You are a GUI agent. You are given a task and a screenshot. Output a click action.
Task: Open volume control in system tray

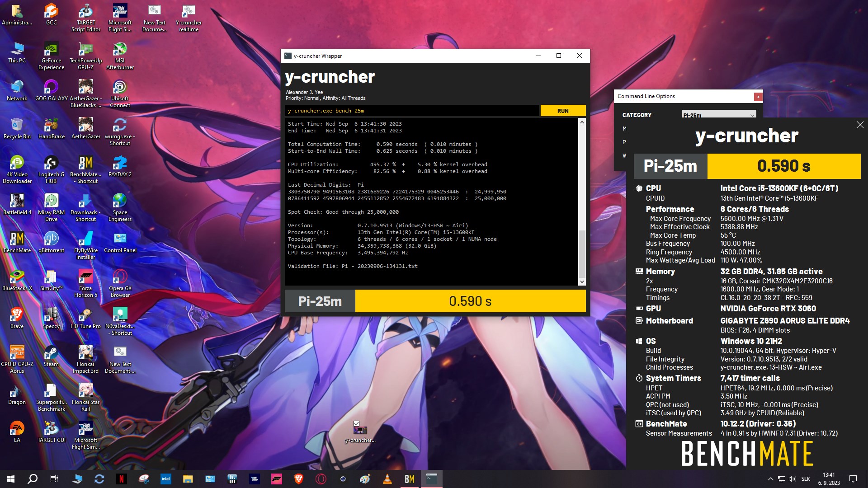(x=792, y=479)
